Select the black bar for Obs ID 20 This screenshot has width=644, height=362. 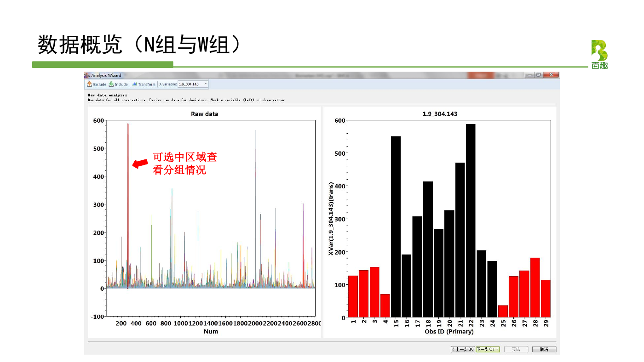point(449,264)
